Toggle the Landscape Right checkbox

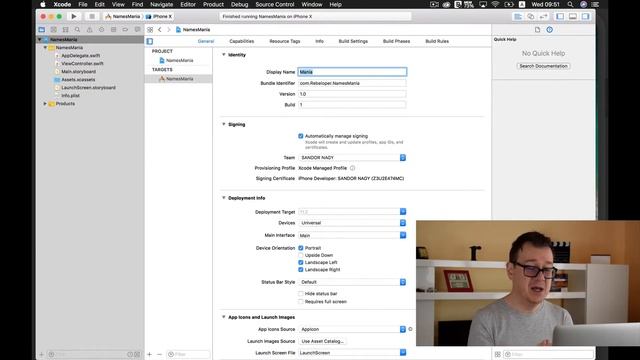[301, 270]
